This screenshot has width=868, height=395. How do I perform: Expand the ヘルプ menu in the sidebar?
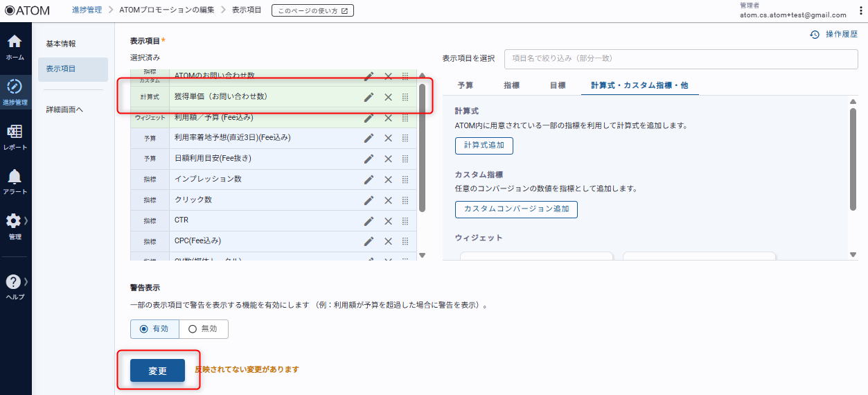pyautogui.click(x=15, y=286)
